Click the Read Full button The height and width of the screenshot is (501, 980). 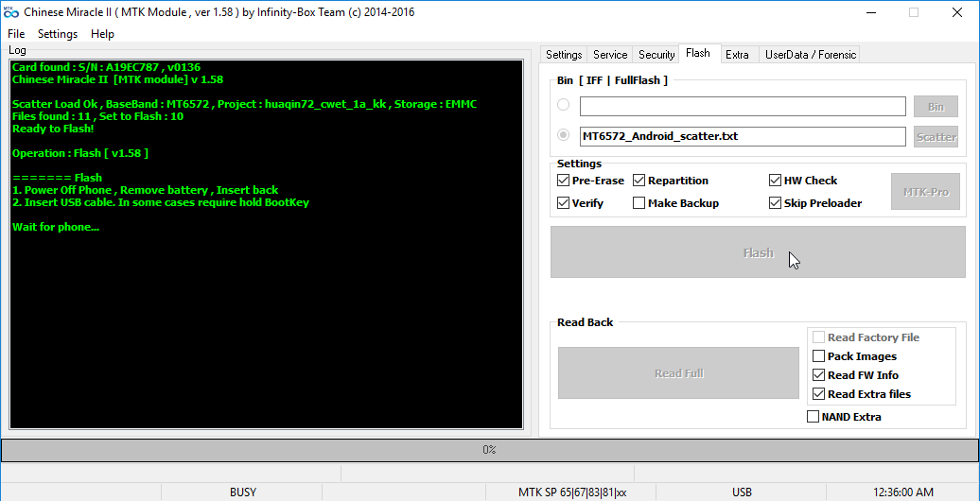(679, 373)
